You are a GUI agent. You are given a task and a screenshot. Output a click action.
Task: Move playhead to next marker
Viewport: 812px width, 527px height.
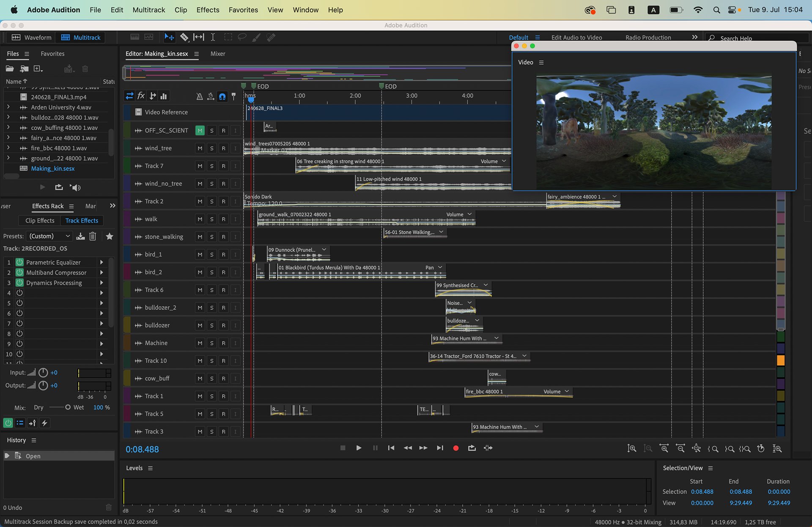point(440,448)
